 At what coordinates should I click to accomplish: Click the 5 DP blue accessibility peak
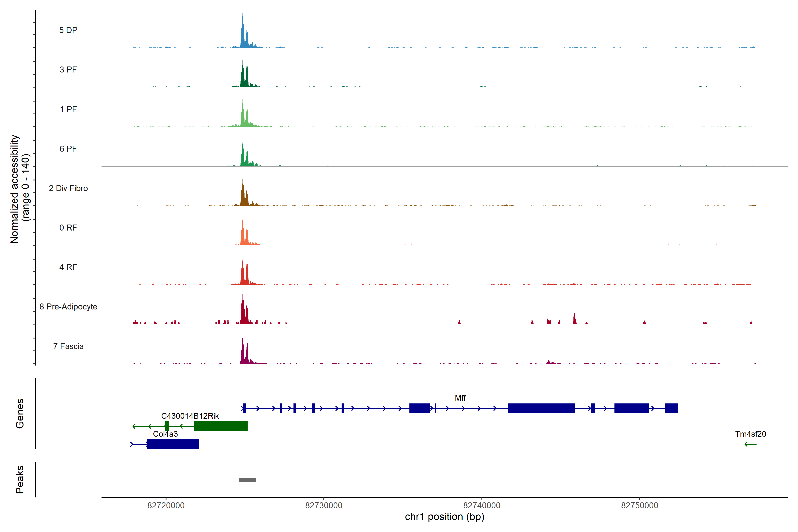pos(243,37)
